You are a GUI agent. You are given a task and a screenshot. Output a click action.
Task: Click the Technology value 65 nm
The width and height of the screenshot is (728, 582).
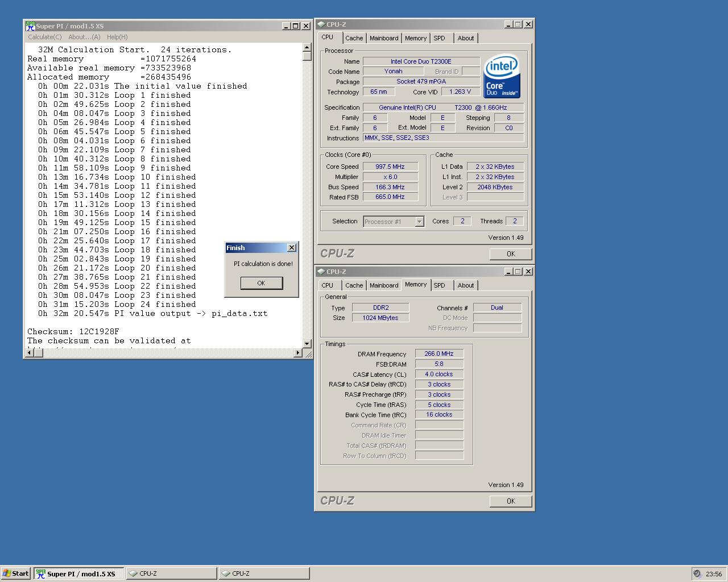click(378, 92)
